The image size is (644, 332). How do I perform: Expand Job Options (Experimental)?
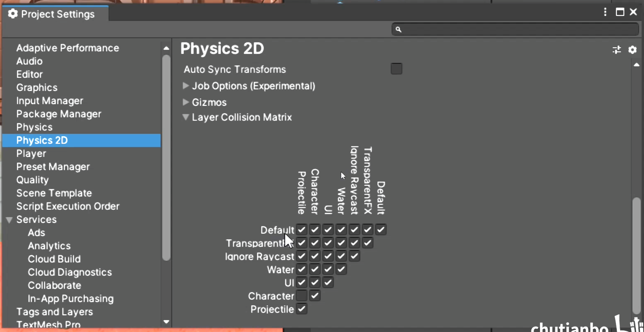tap(186, 86)
